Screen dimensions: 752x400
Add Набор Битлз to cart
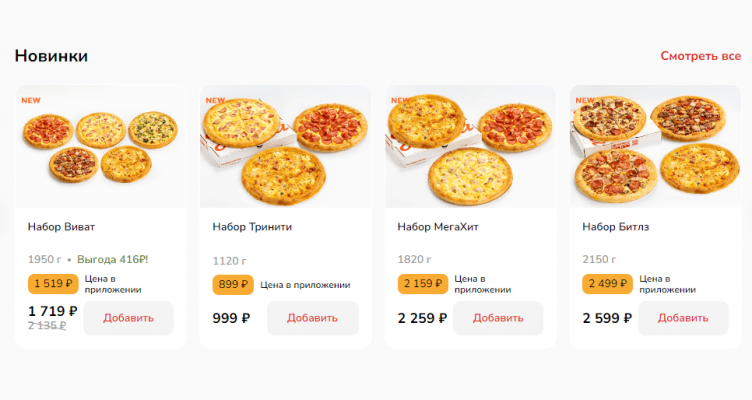tap(683, 318)
